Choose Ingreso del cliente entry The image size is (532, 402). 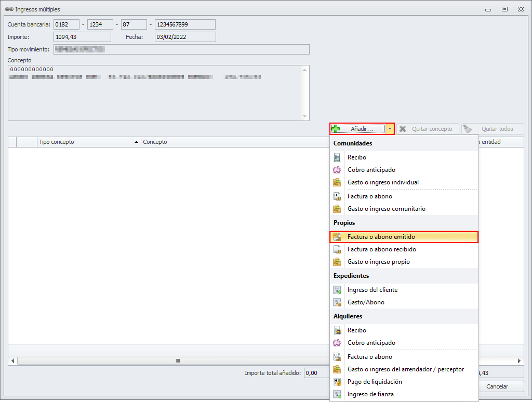404,290
